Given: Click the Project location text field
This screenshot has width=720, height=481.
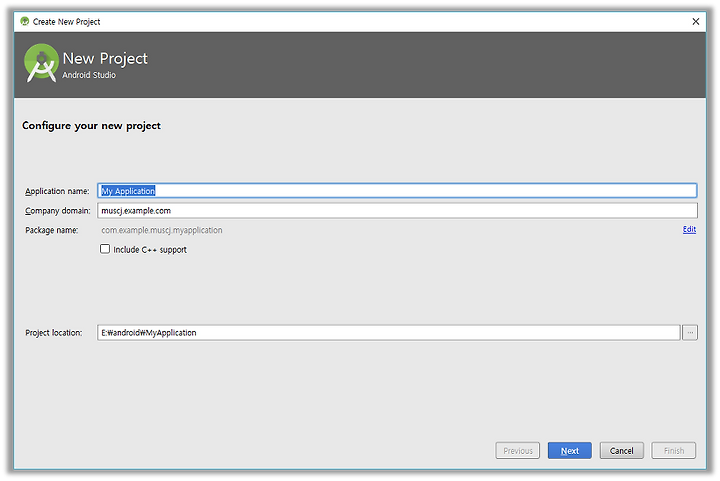Looking at the screenshot, I should pos(388,333).
